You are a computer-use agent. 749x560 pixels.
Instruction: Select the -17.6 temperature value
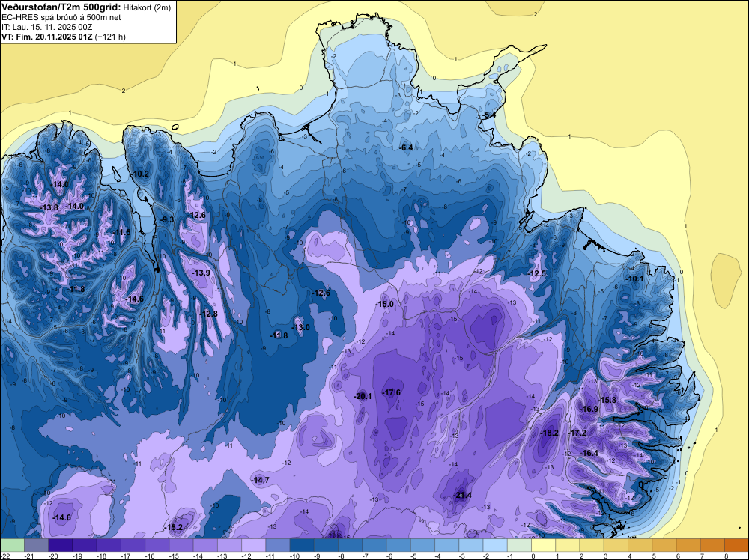pos(391,392)
